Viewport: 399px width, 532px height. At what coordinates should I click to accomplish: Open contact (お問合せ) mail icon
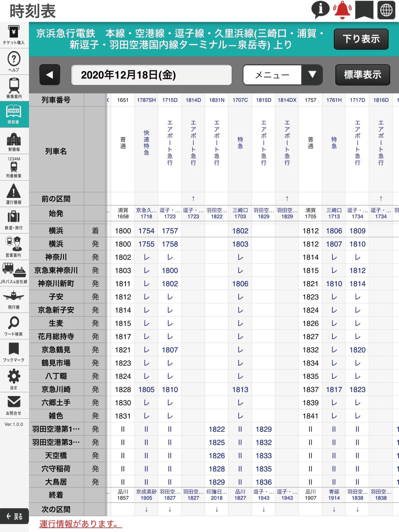point(14,405)
